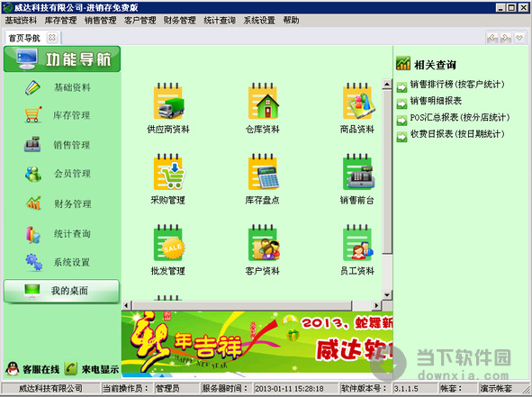Select 系统设置 in the navigation sidebar

click(72, 262)
